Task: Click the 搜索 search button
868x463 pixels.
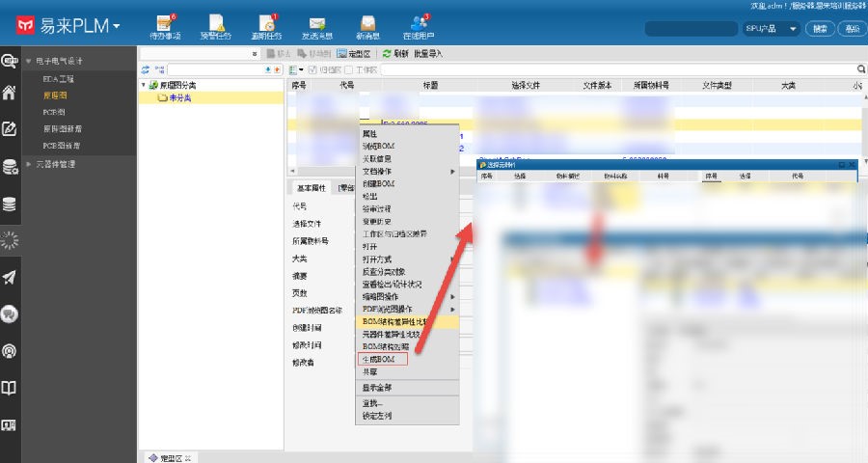Action: click(820, 29)
